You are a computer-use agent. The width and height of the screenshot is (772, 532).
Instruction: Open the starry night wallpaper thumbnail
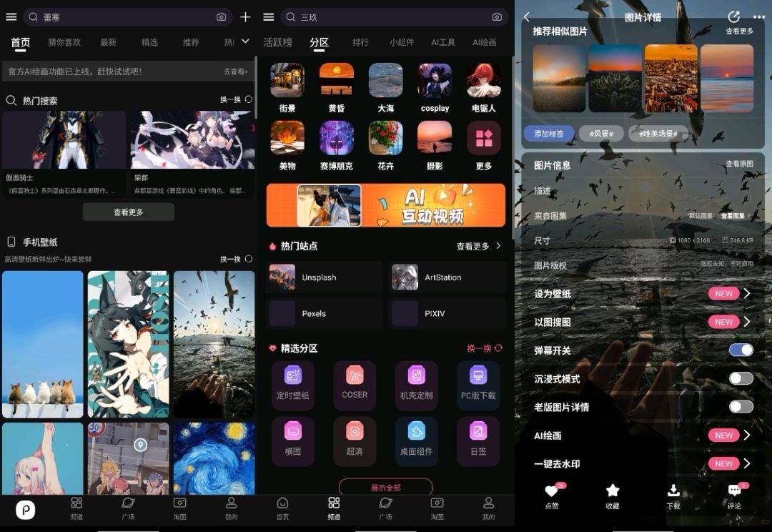pos(214,458)
